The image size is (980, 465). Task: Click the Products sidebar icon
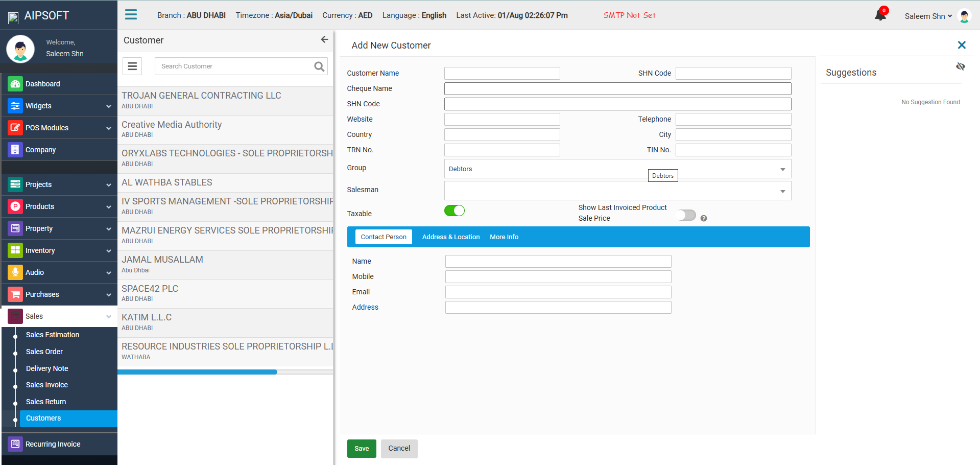click(15, 206)
